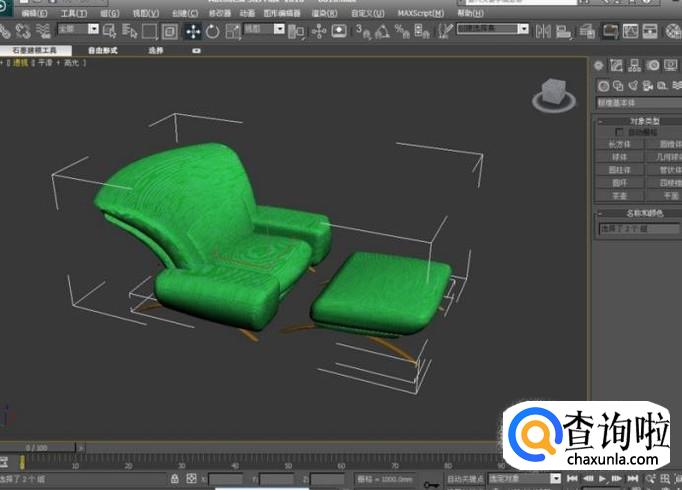Switch to the 自由形式 ribbon tab
The image size is (682, 490).
(103, 49)
